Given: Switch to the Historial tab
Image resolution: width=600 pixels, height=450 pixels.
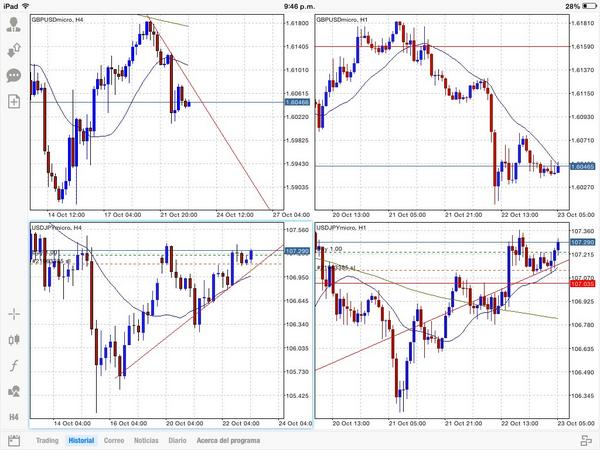Looking at the screenshot, I should 81,440.
